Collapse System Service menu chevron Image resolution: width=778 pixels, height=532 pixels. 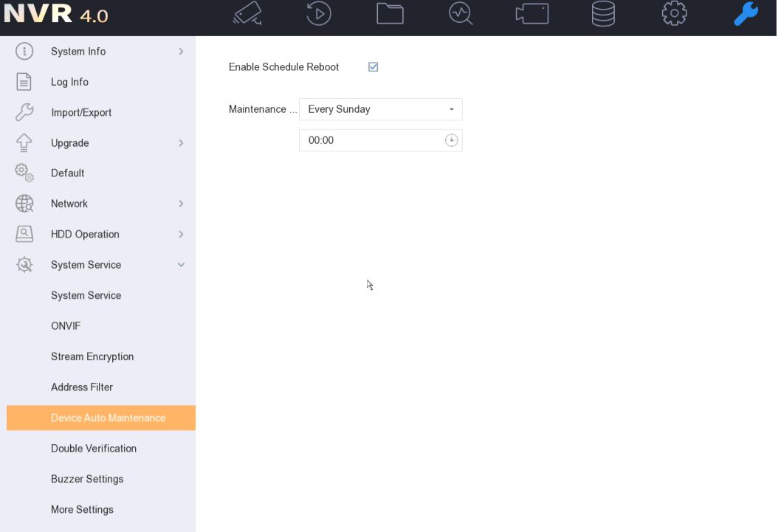[181, 265]
